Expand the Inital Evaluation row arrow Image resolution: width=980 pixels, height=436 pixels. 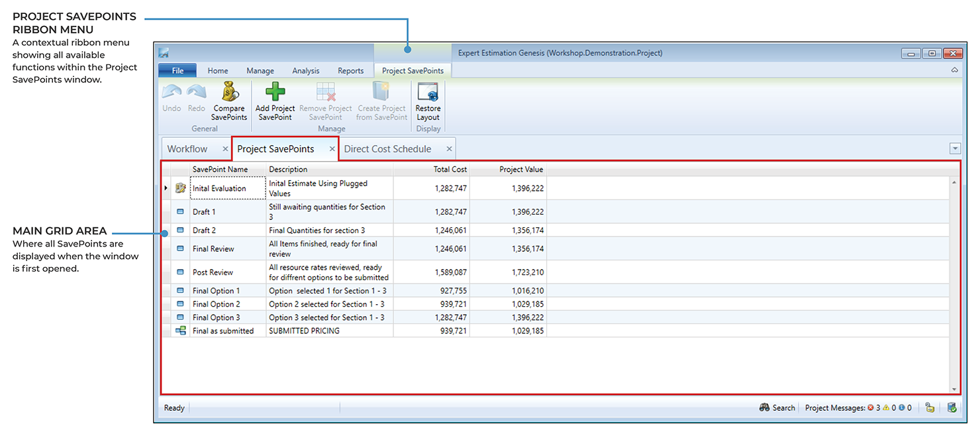[166, 188]
